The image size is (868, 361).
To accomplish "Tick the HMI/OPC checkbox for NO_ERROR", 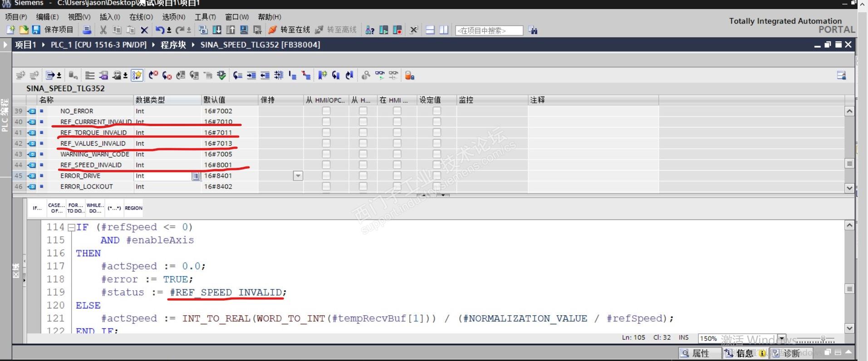I will pos(326,111).
